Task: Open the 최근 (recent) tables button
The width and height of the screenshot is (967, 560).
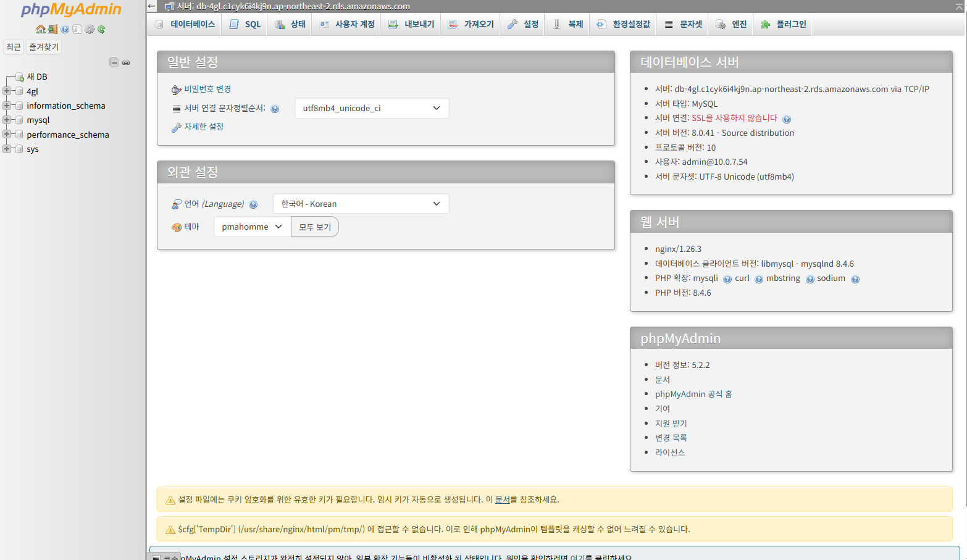Action: [14, 47]
